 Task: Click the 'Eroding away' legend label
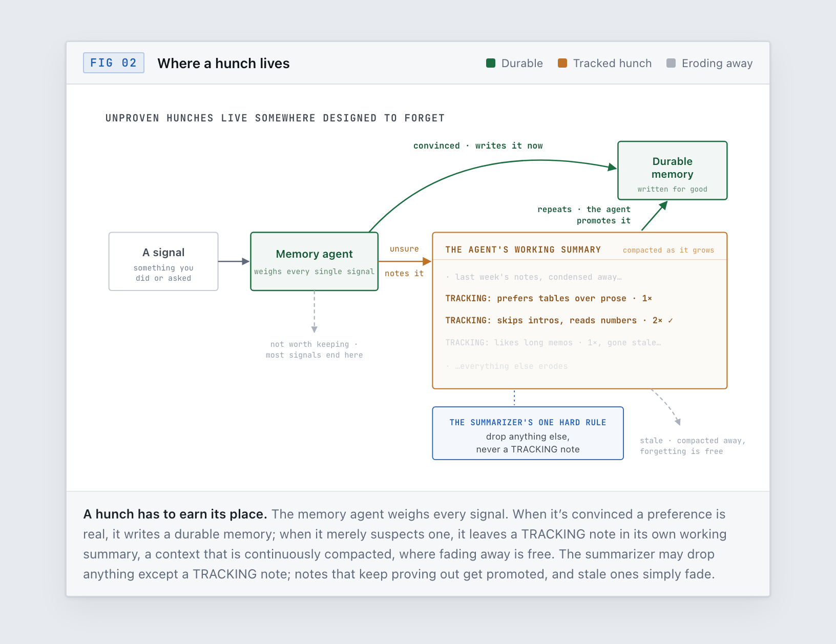coord(717,64)
